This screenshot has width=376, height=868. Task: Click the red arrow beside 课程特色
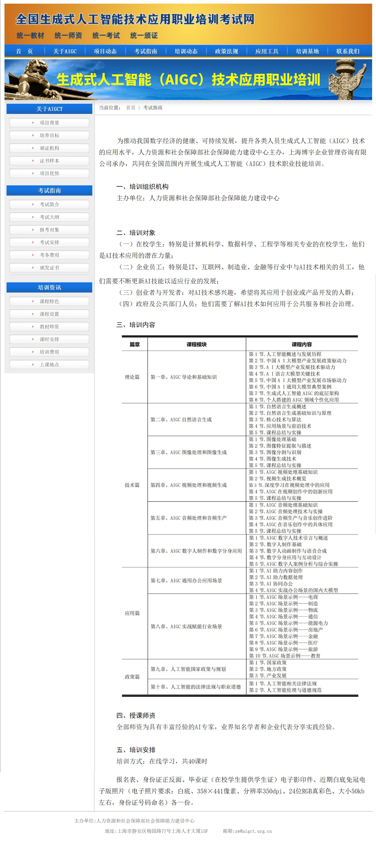coord(33,301)
